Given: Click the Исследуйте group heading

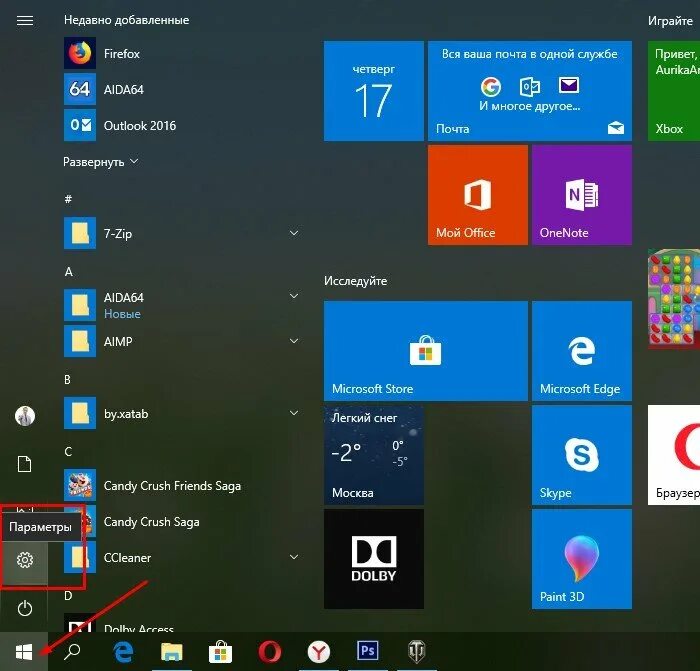Looking at the screenshot, I should [355, 281].
